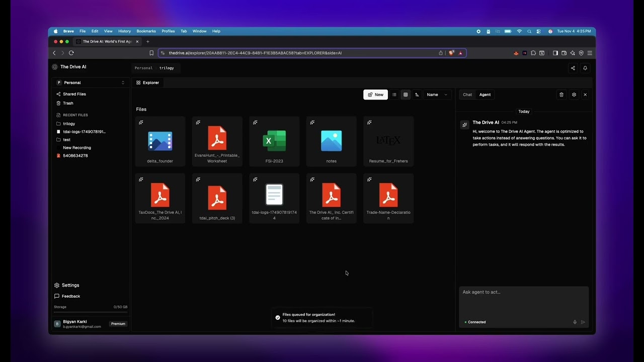Open the Personal workspace dropdown

(x=90, y=82)
